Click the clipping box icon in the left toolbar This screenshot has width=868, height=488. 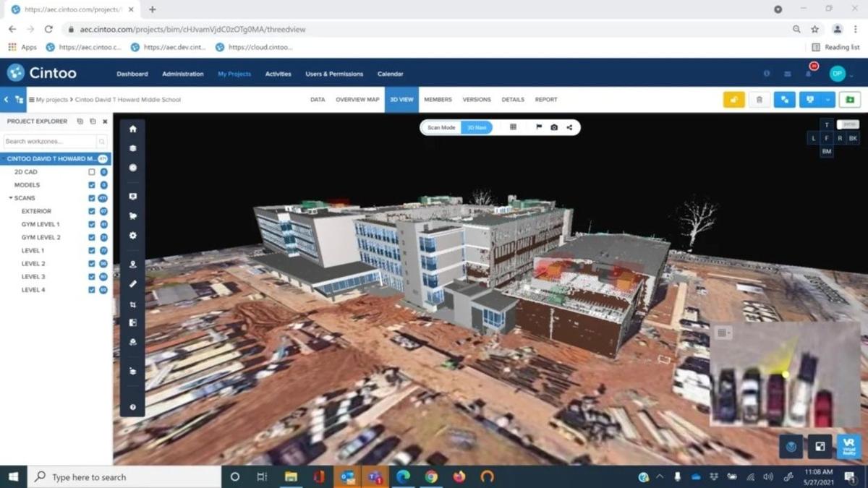[x=132, y=303]
